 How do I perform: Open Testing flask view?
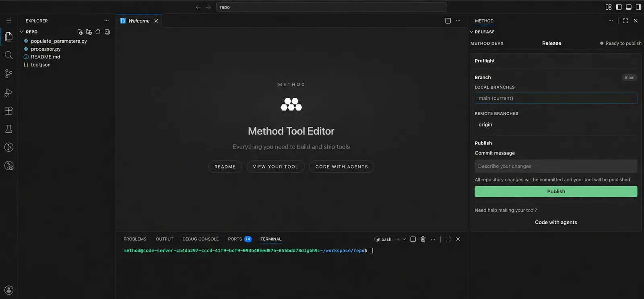[9, 129]
